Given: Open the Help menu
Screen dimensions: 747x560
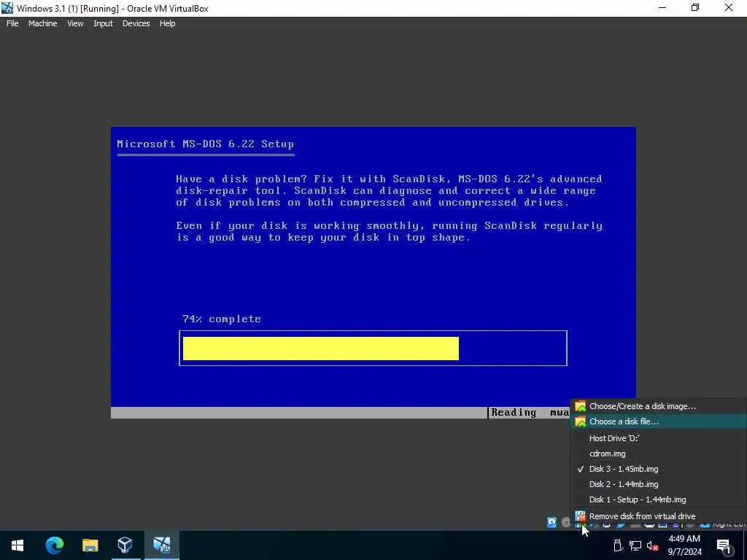Looking at the screenshot, I should (x=167, y=23).
